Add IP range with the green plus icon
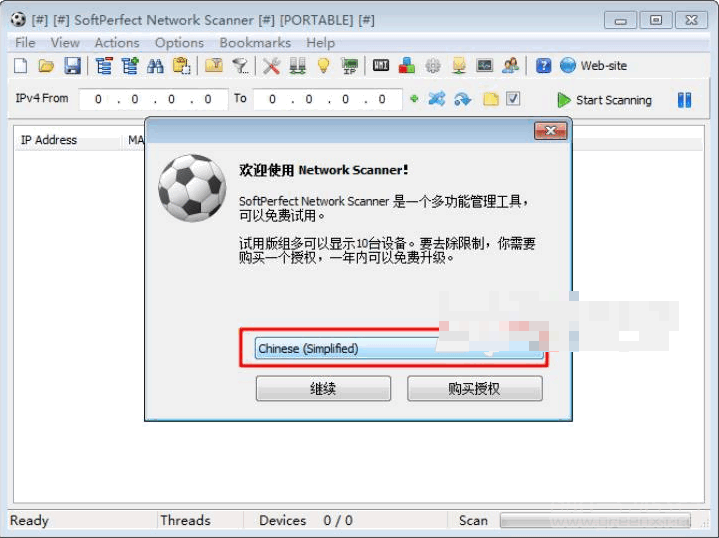The height and width of the screenshot is (538, 719). coord(414,99)
